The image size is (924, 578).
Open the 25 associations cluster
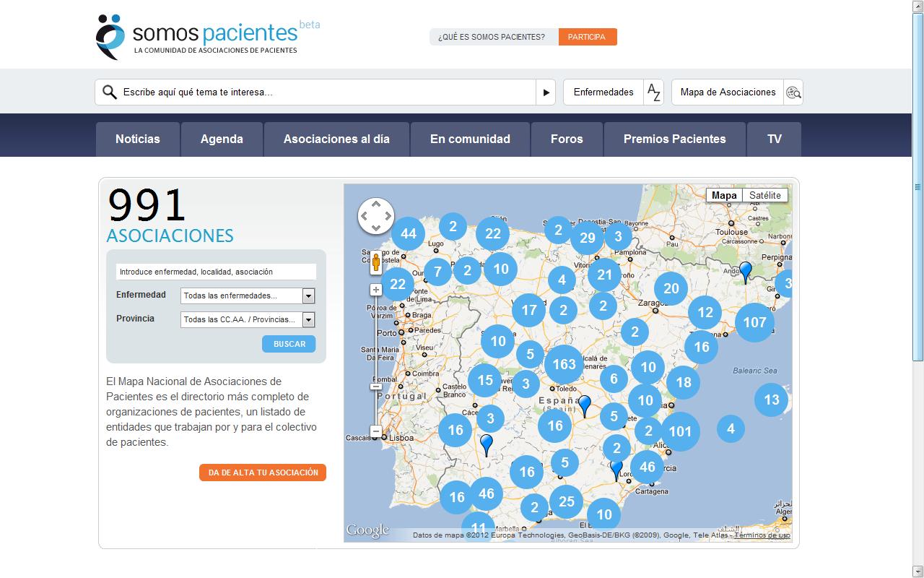[567, 501]
